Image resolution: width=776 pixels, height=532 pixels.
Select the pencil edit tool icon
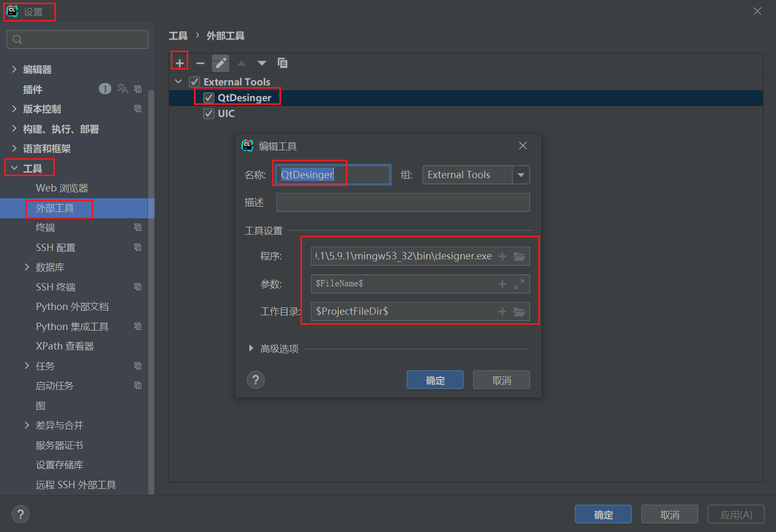click(220, 63)
